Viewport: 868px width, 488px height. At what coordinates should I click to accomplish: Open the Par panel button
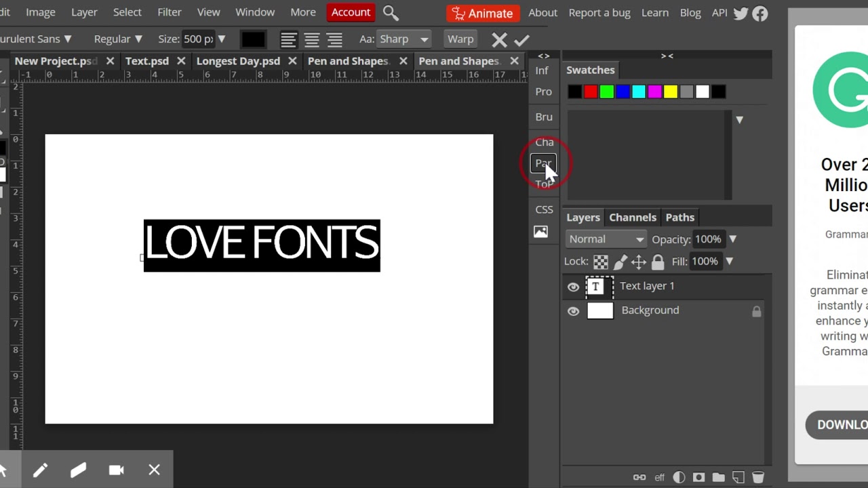pyautogui.click(x=544, y=163)
